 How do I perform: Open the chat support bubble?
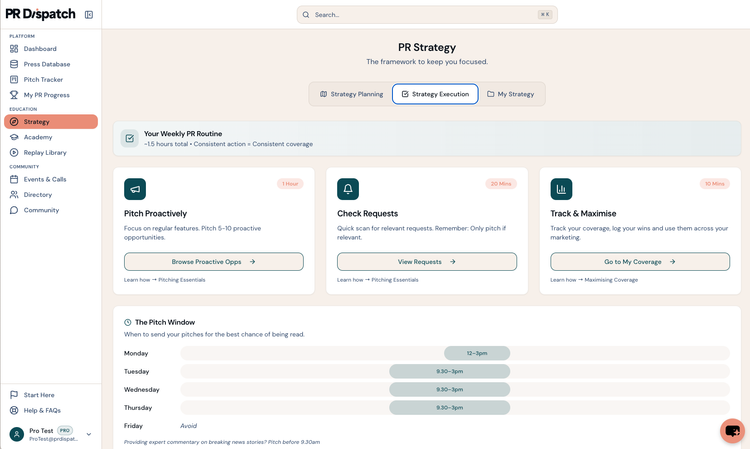coord(732,431)
